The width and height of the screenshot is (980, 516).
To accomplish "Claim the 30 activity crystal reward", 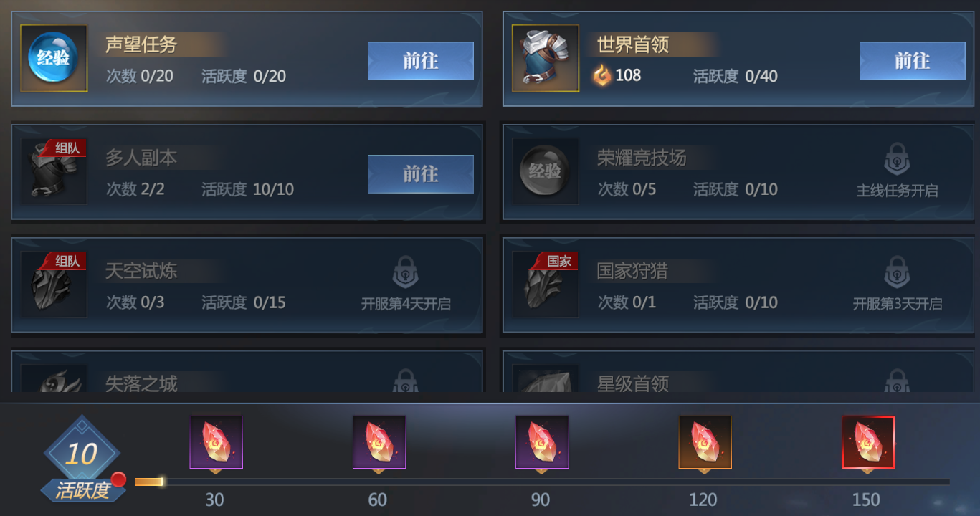I will [x=216, y=442].
